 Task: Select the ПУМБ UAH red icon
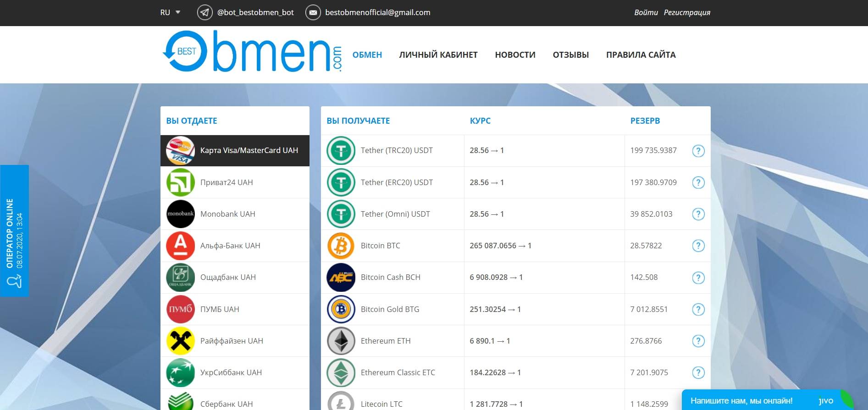click(x=180, y=309)
